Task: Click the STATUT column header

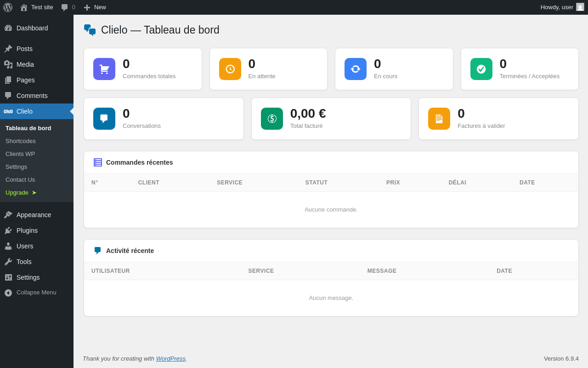Action: tap(317, 183)
